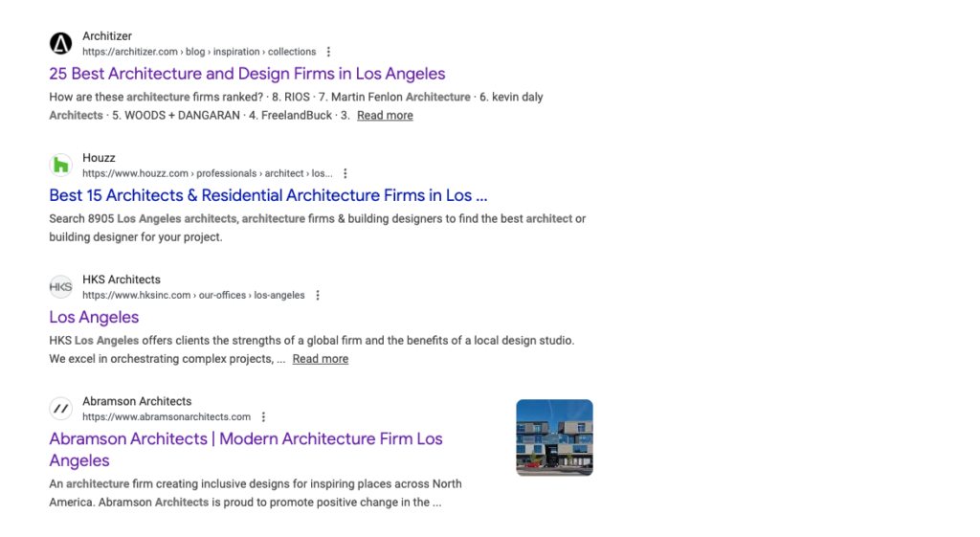
Task: Click Read more in Architizer snippet
Action: [x=385, y=115]
